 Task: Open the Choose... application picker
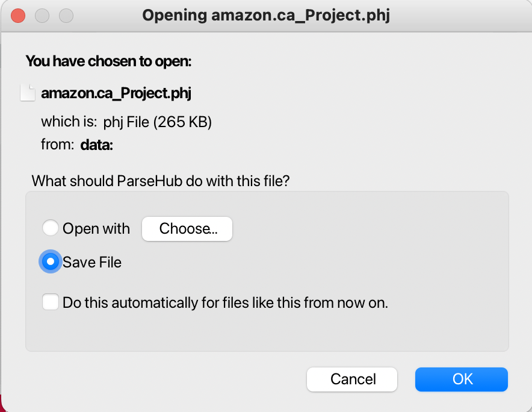(187, 228)
